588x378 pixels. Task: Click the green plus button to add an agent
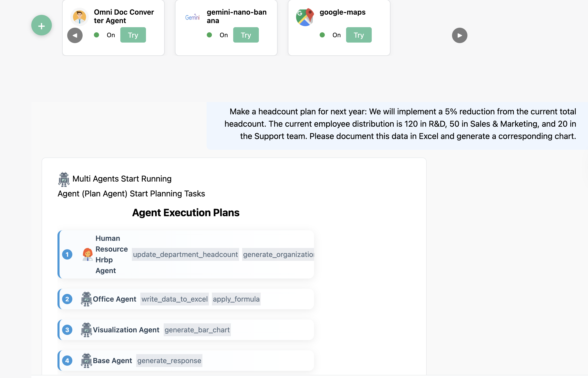tap(41, 25)
